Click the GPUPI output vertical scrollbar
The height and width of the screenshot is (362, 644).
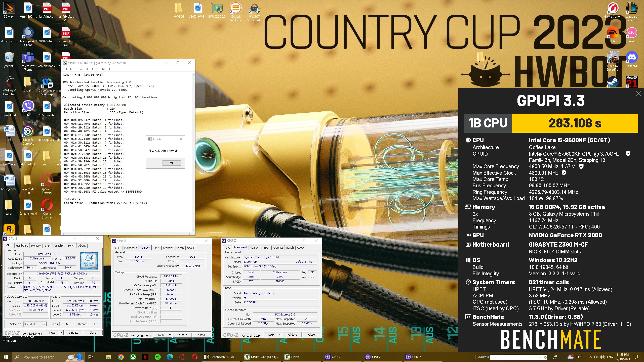tap(193, 152)
